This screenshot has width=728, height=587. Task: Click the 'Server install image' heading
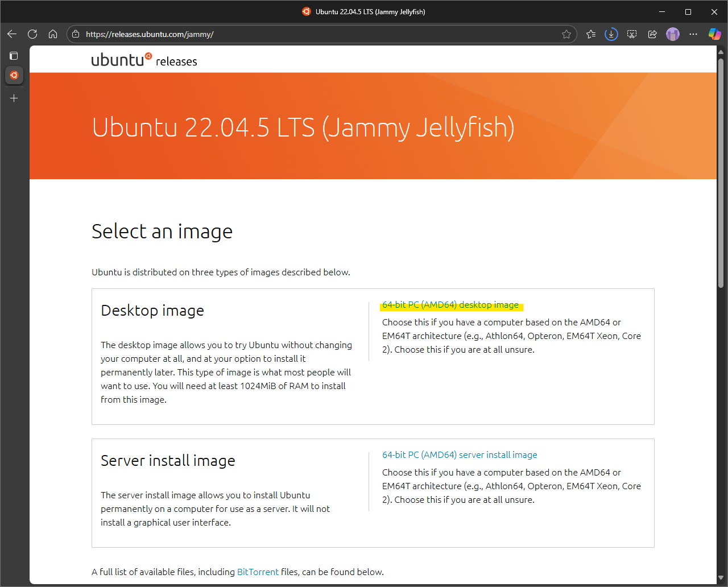point(168,461)
